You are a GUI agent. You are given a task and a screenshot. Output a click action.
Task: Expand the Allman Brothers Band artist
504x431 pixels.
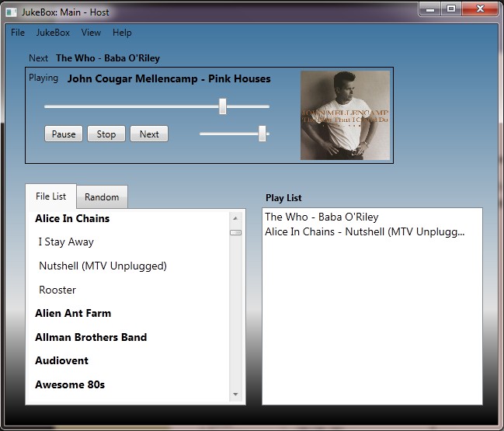[x=91, y=337]
